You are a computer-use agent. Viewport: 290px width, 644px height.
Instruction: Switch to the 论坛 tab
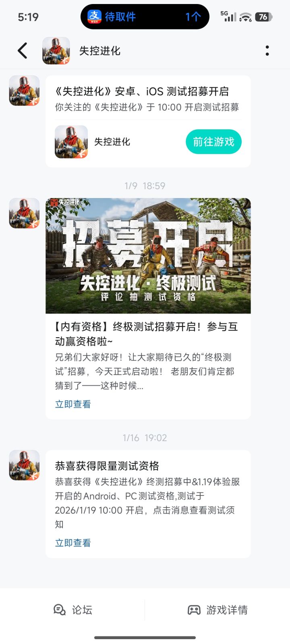coord(72,610)
